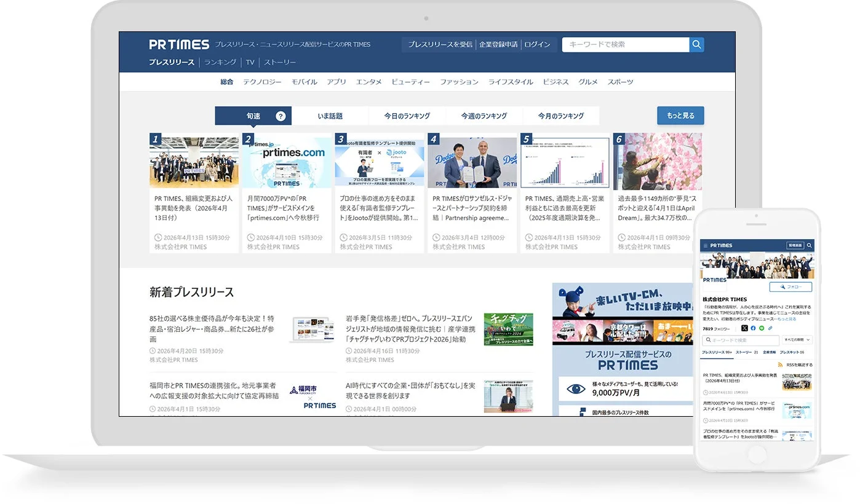The width and height of the screenshot is (860, 504).
Task: Open TV in the header navigation
Action: point(250,62)
